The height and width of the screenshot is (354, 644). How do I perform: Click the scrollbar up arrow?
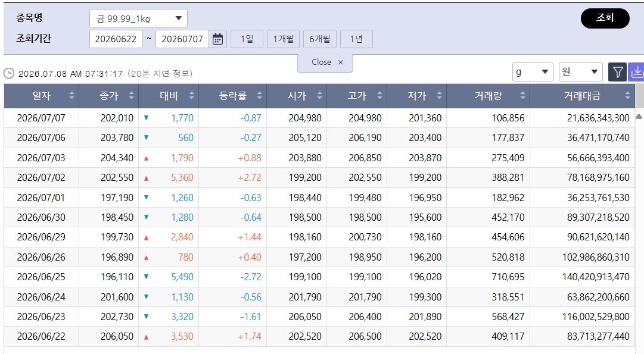coord(639,117)
